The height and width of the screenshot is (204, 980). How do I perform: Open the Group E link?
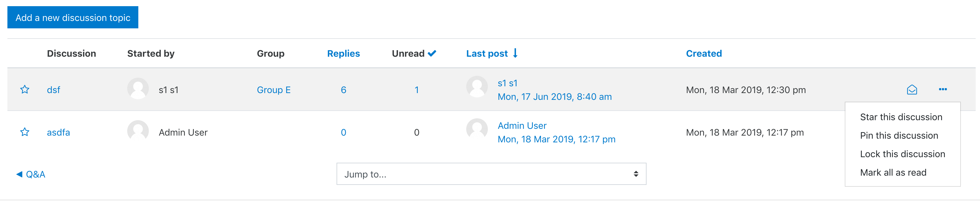(274, 90)
